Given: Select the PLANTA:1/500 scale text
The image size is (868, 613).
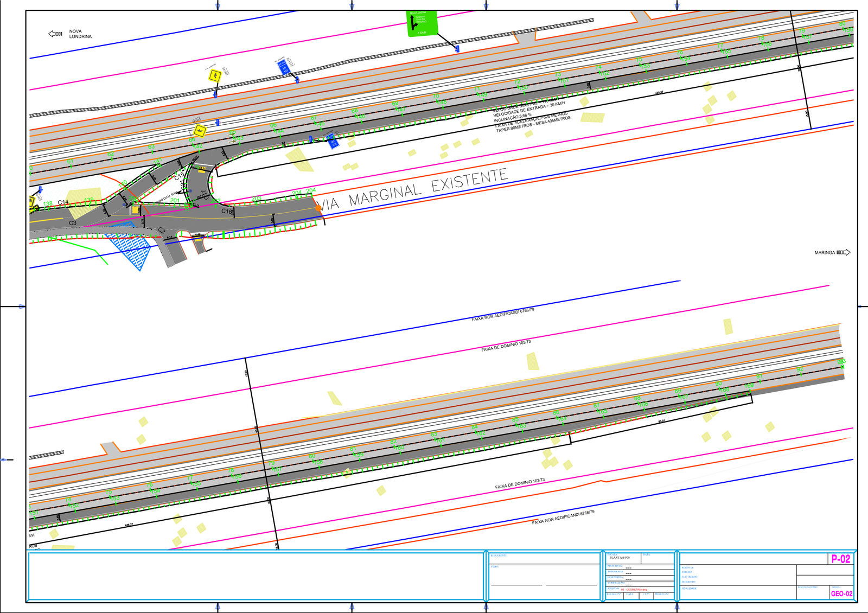Looking at the screenshot, I should (620, 558).
